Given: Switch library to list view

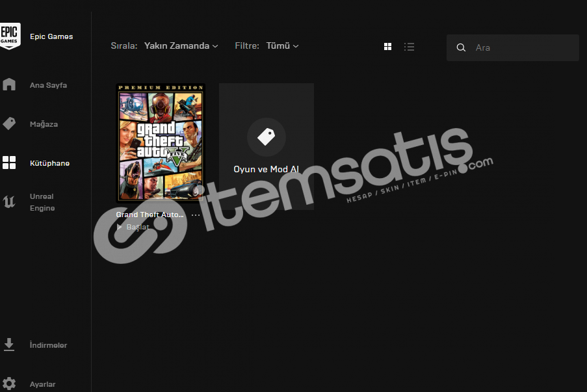Looking at the screenshot, I should click(x=409, y=46).
